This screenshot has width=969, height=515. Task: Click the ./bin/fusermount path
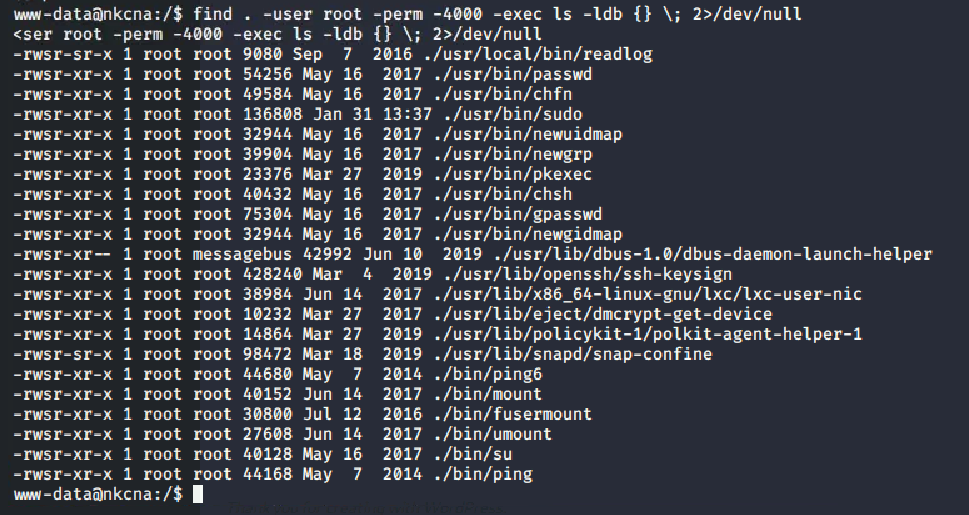pos(513,414)
